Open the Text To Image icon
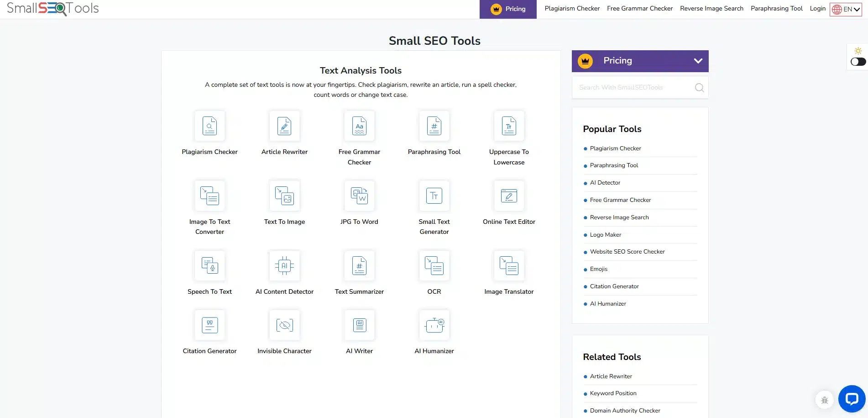Screen dimensions: 868x418 (x=284, y=196)
